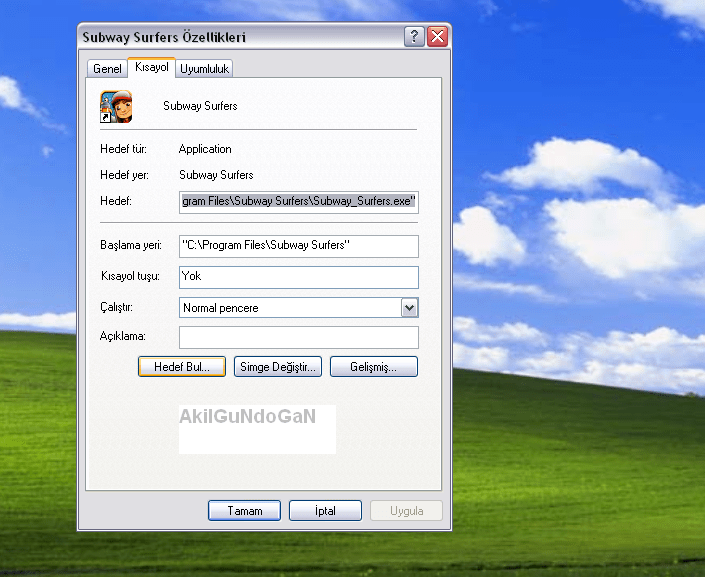
Task: Focus the Başlama yeri text field
Action: tap(298, 246)
